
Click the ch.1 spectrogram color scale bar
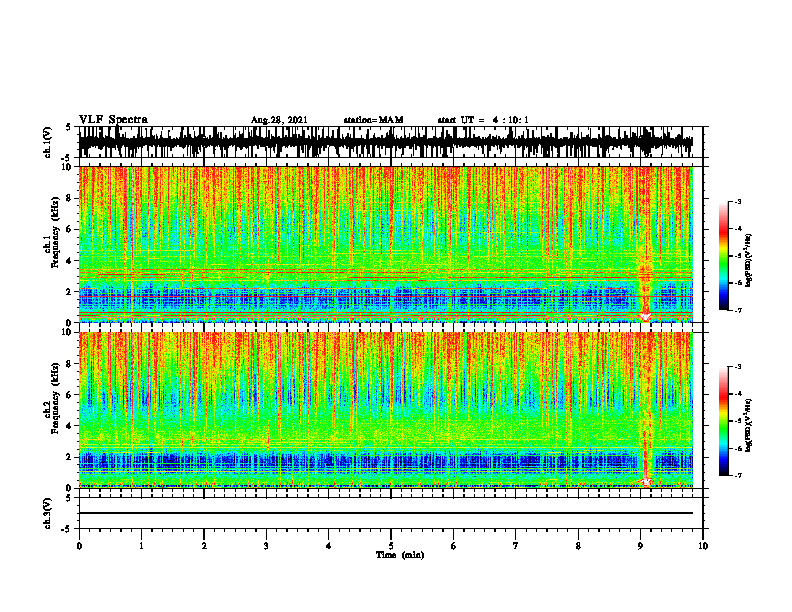pos(723,256)
